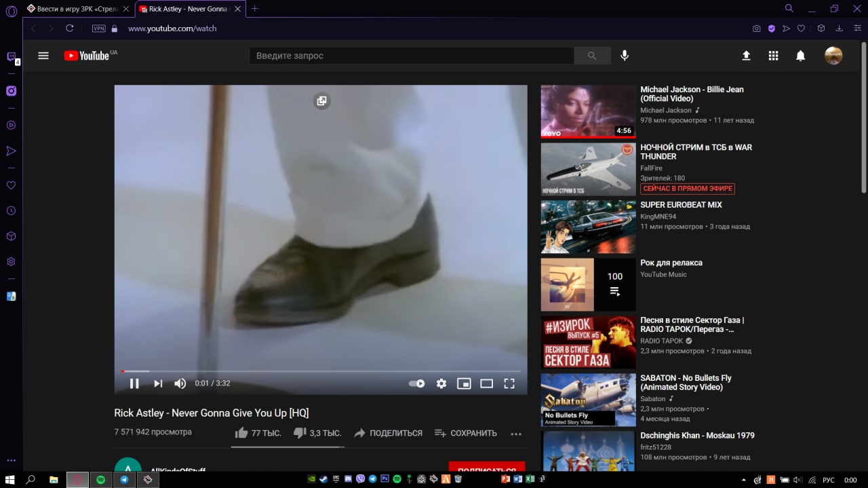The image size is (868, 488).
Task: Toggle the VPN badge in address bar
Action: tap(99, 29)
